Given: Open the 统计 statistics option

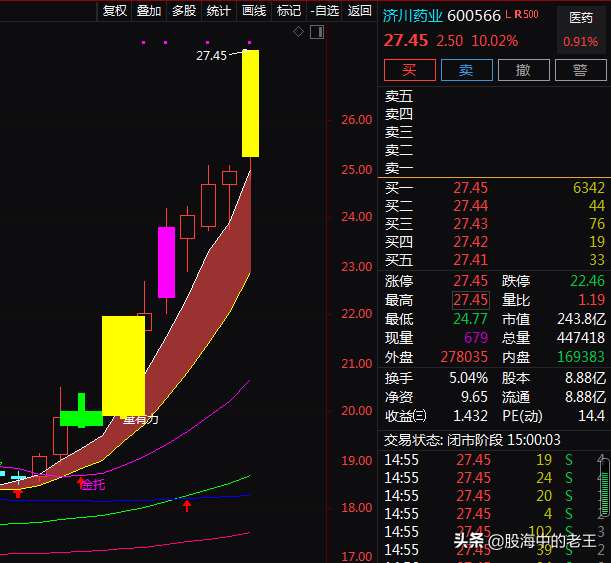Looking at the screenshot, I should [x=219, y=11].
